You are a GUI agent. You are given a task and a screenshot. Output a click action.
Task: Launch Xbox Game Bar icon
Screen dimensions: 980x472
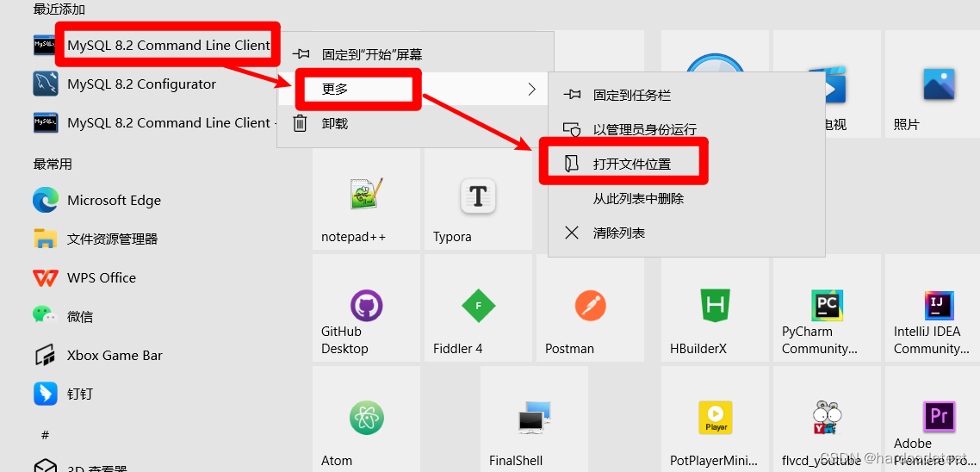46,355
